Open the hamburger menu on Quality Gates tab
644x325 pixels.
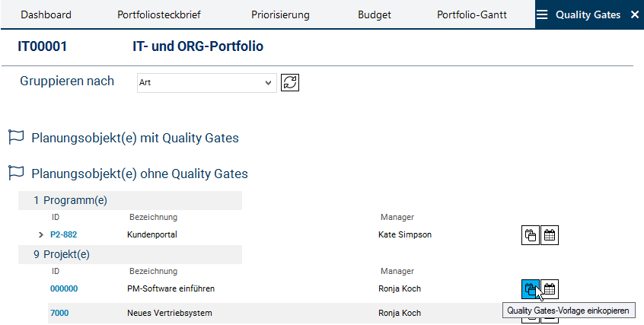tap(542, 14)
